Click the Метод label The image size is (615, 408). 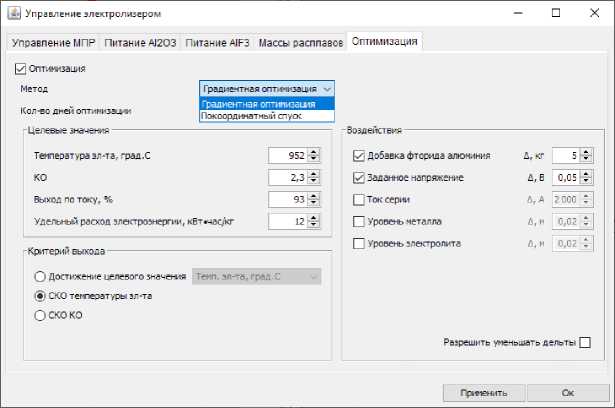click(34, 89)
